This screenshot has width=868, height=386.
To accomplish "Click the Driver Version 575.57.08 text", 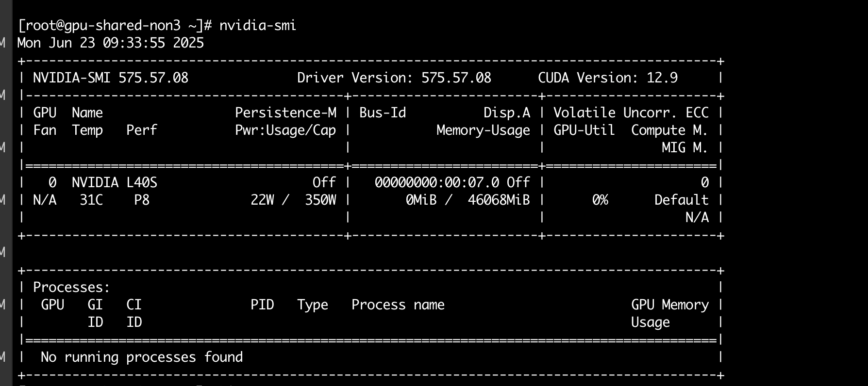I will [x=394, y=78].
